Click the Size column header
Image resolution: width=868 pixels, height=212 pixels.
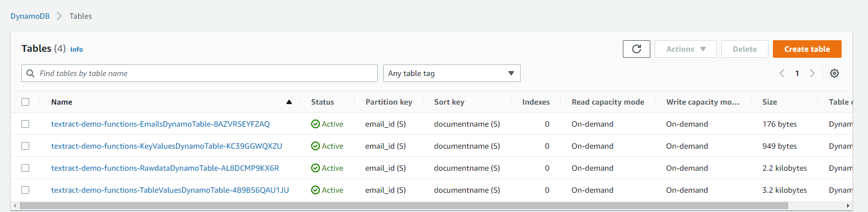coord(770,102)
